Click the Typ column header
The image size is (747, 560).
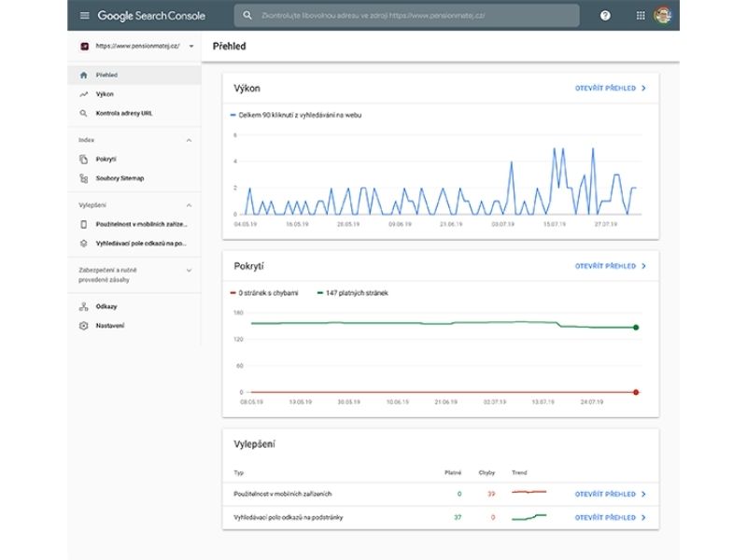click(x=239, y=473)
